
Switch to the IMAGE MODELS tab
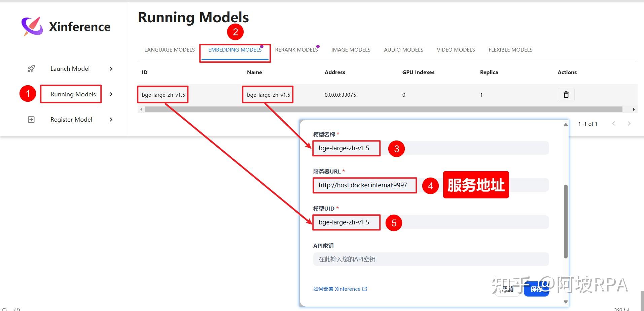[x=350, y=50]
